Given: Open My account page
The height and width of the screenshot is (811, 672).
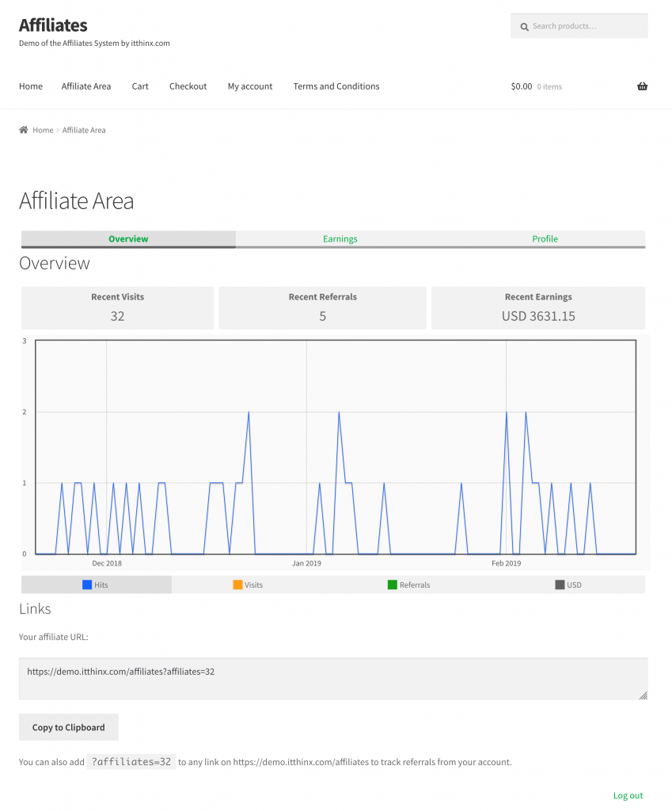Looking at the screenshot, I should click(x=250, y=86).
